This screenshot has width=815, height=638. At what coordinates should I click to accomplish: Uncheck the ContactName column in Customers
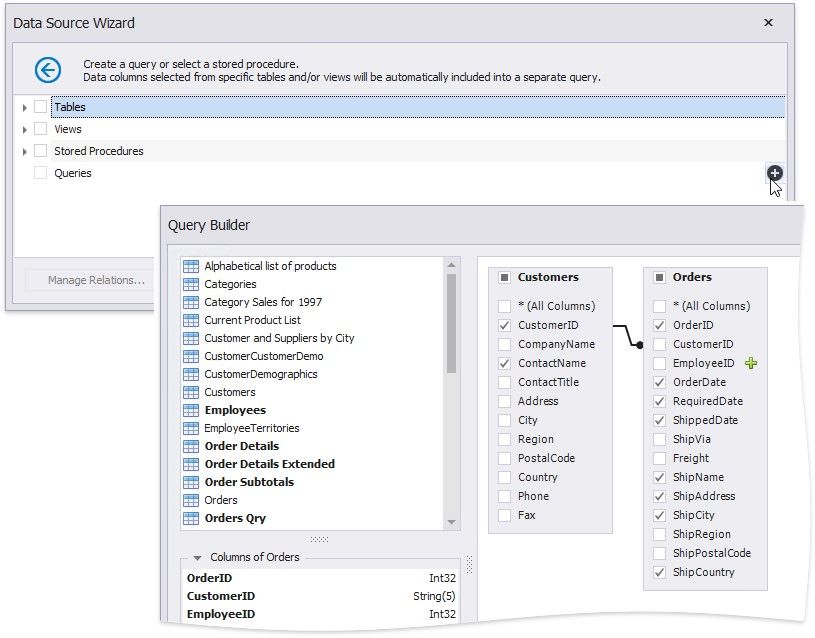pos(505,363)
